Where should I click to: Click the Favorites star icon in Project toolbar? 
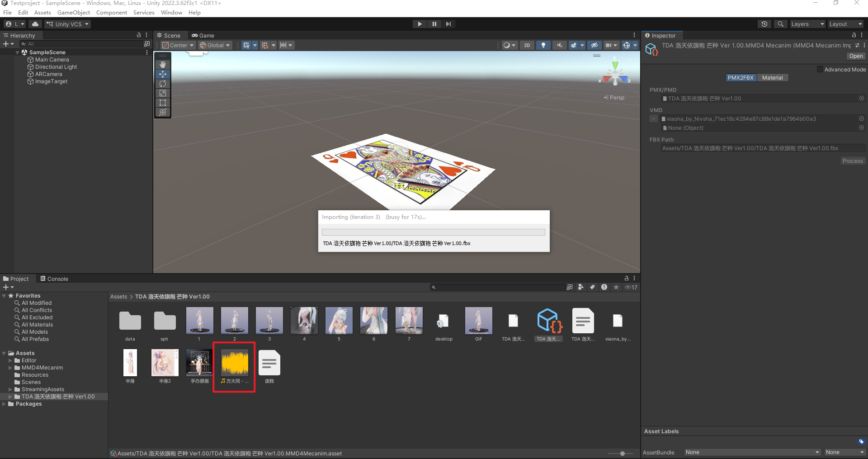point(616,287)
